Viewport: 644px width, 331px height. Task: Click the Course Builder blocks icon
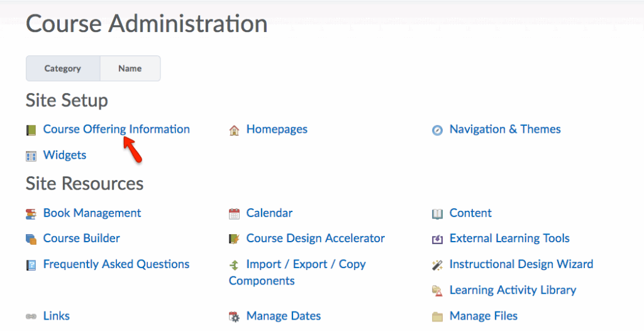click(31, 239)
